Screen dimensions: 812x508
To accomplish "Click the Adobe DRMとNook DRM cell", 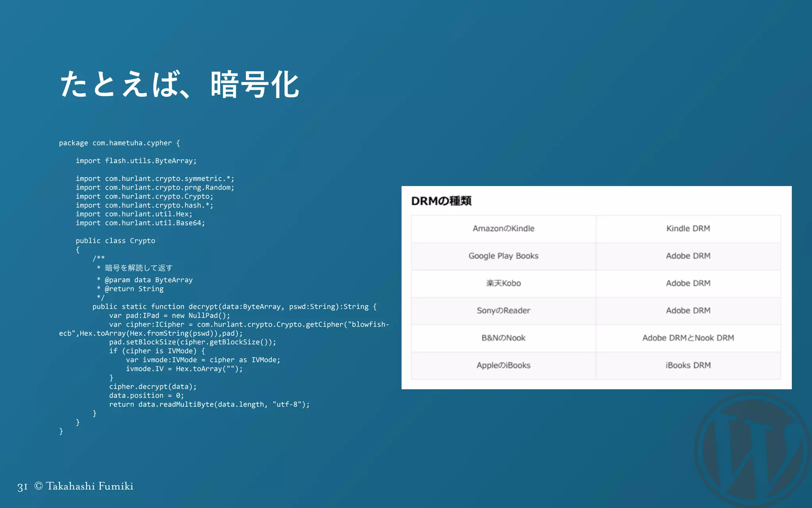I will tap(688, 338).
